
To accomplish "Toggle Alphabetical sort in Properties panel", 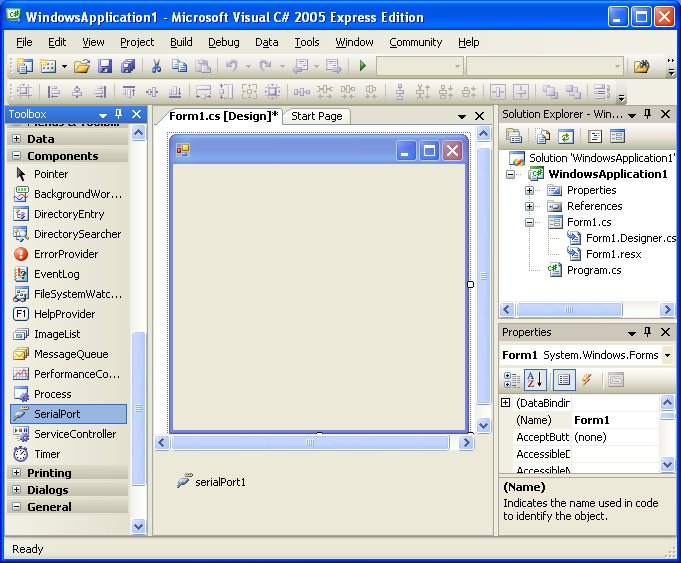I will 536,380.
